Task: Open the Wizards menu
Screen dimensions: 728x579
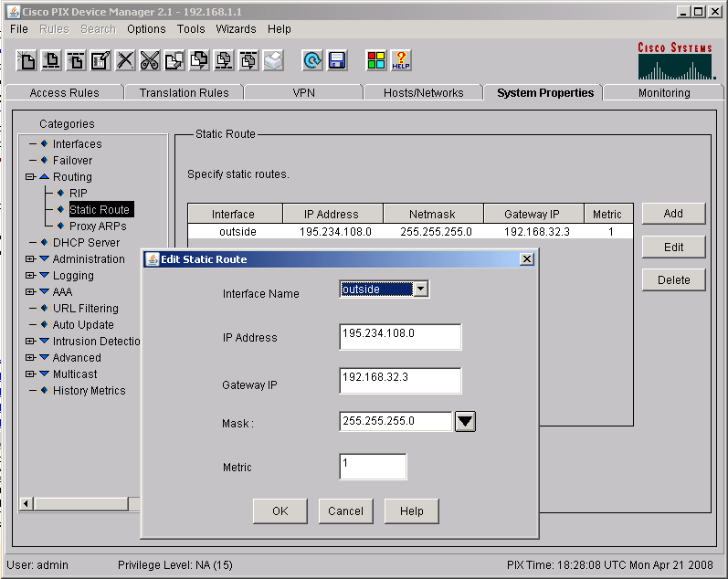Action: 236,29
